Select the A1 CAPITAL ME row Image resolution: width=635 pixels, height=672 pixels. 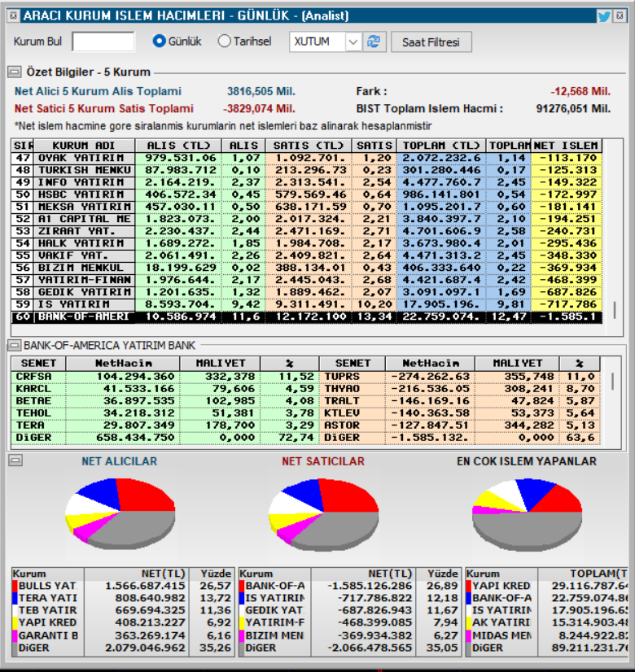pyautogui.click(x=307, y=219)
